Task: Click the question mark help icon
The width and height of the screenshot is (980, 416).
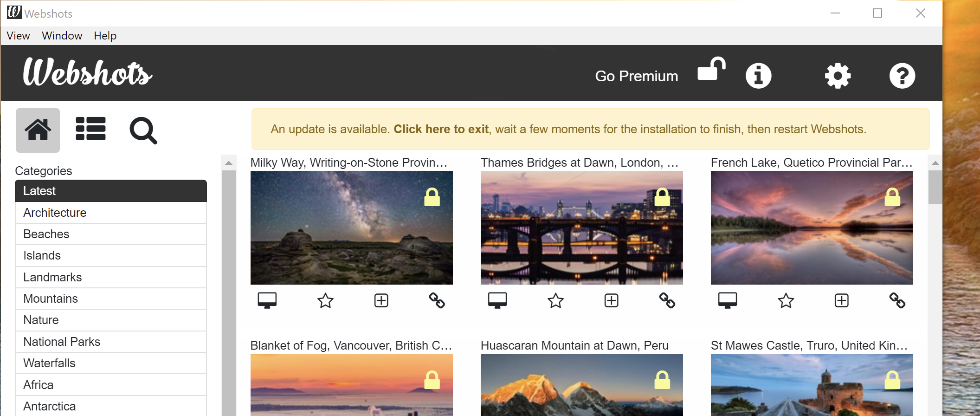Action: pyautogui.click(x=902, y=76)
